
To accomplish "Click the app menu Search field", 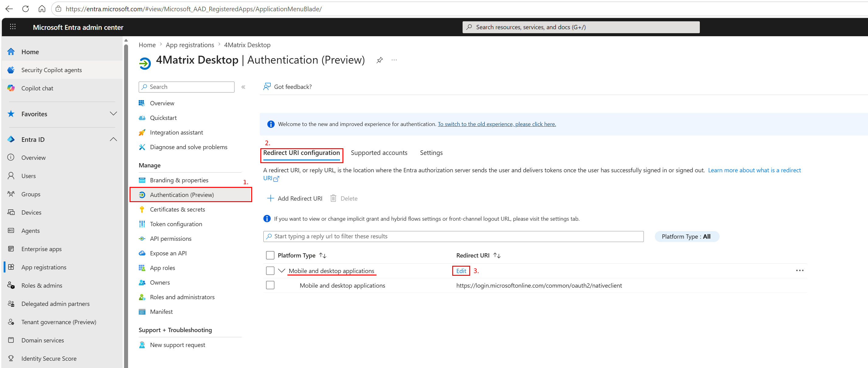I will 186,87.
